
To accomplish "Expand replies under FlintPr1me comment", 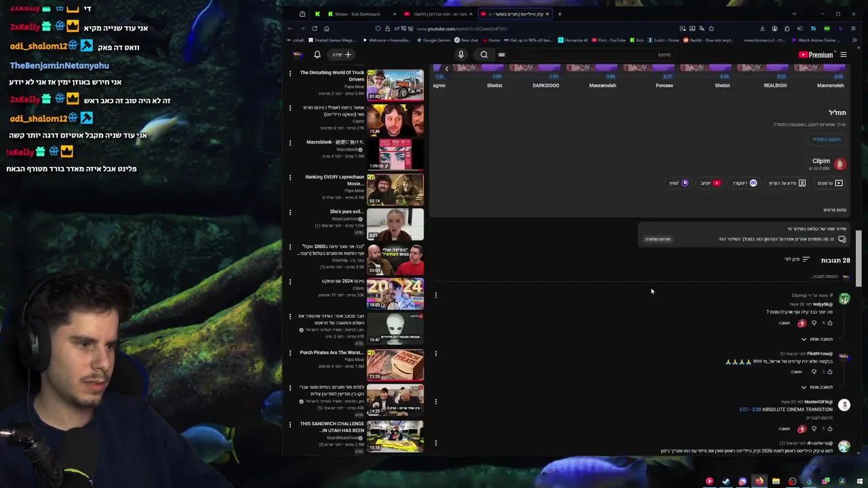I will click(816, 387).
